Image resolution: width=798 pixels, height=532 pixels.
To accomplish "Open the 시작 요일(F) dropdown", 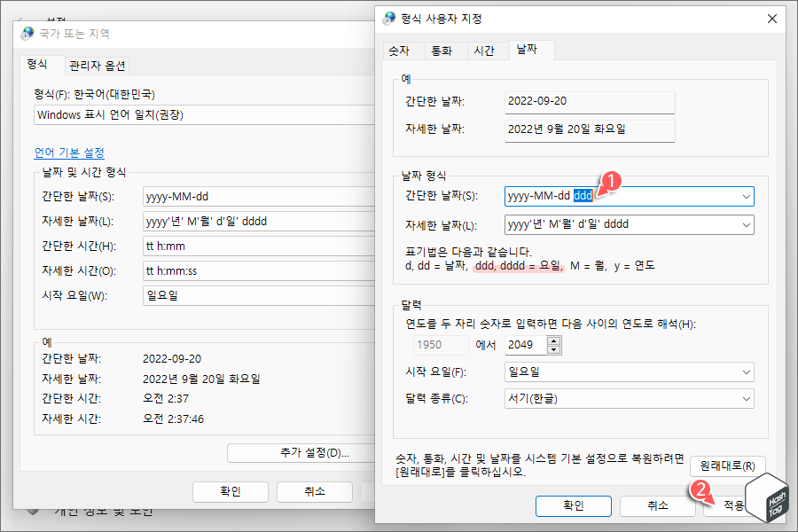I will 745,372.
